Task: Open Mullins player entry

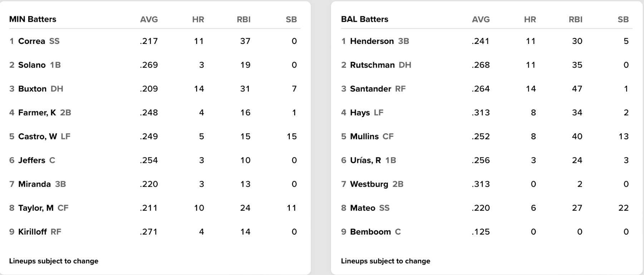Action: [364, 136]
